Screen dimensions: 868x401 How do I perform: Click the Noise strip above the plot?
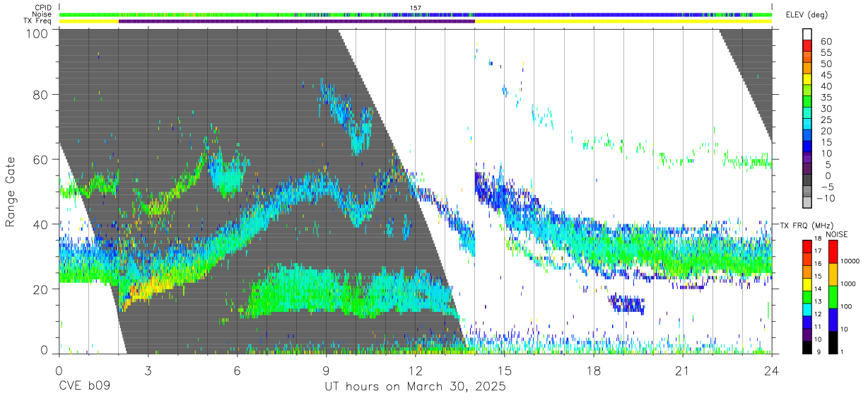pyautogui.click(x=415, y=14)
